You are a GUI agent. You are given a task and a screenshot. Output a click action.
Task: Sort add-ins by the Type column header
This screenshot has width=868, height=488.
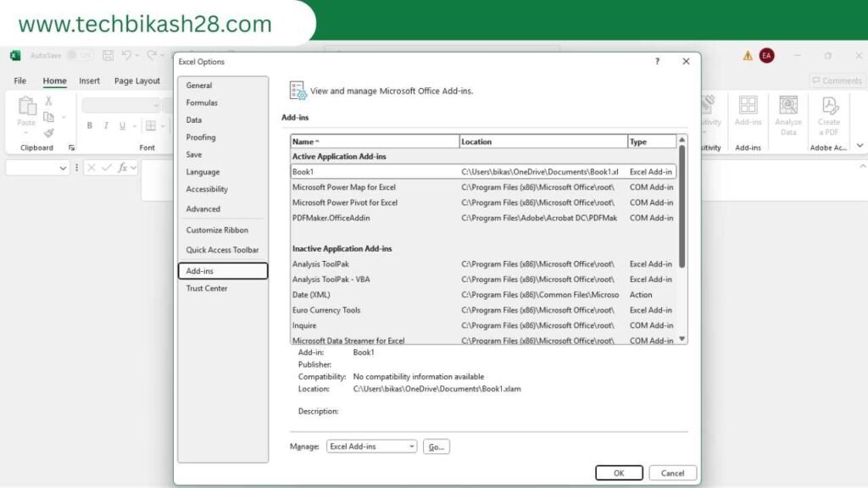click(652, 141)
